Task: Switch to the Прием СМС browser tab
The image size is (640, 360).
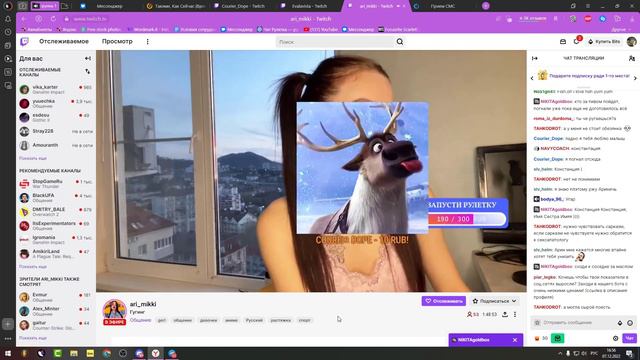Action: click(443, 6)
